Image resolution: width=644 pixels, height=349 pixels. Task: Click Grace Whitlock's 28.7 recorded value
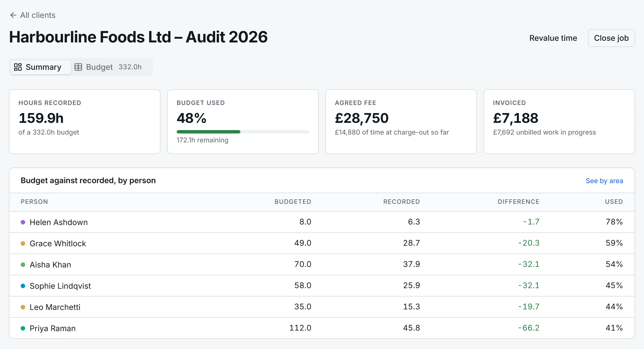(x=411, y=243)
